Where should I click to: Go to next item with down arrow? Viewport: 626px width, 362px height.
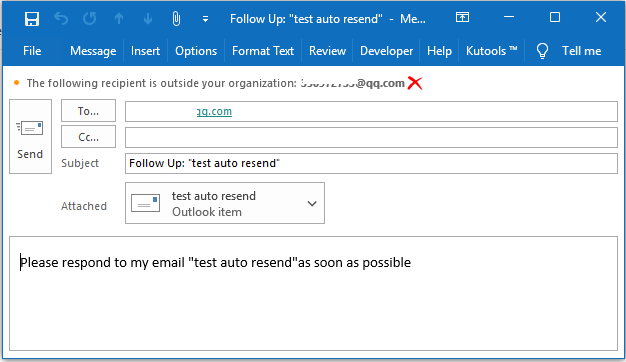coord(148,18)
